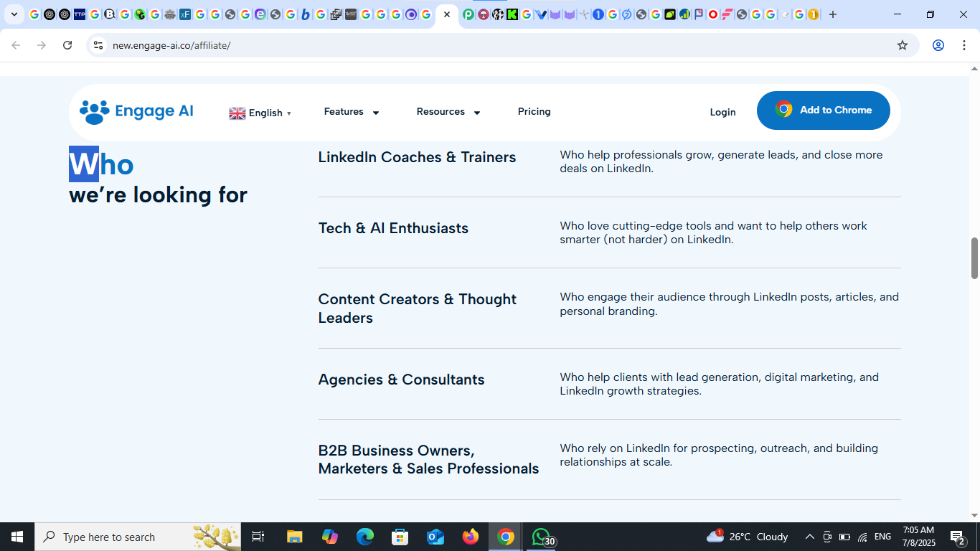Open the English language dropdown
The image size is (980, 551).
[x=260, y=113]
